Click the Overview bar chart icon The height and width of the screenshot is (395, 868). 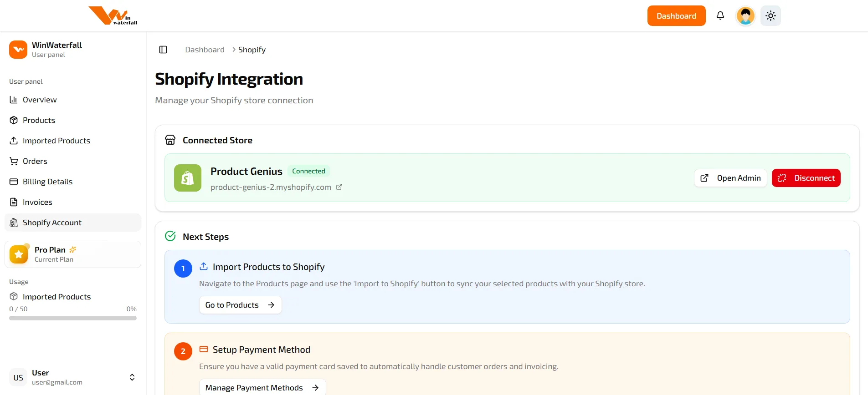pyautogui.click(x=14, y=100)
